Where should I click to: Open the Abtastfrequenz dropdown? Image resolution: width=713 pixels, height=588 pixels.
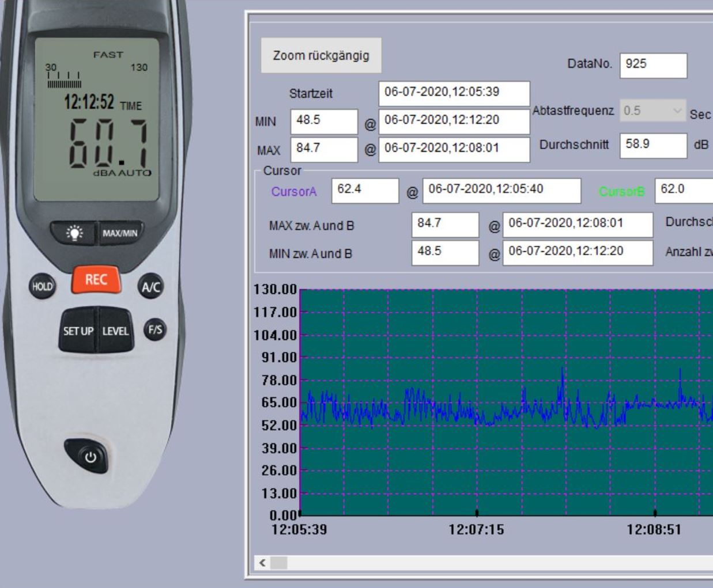(653, 111)
